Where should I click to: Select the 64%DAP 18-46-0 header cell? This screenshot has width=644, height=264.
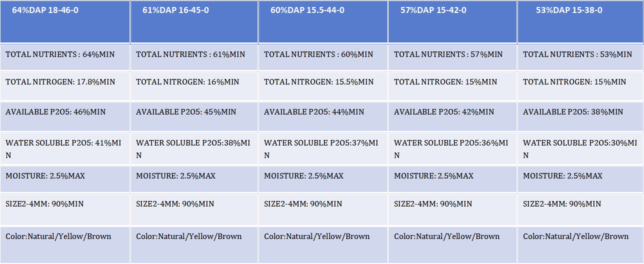(65, 21)
